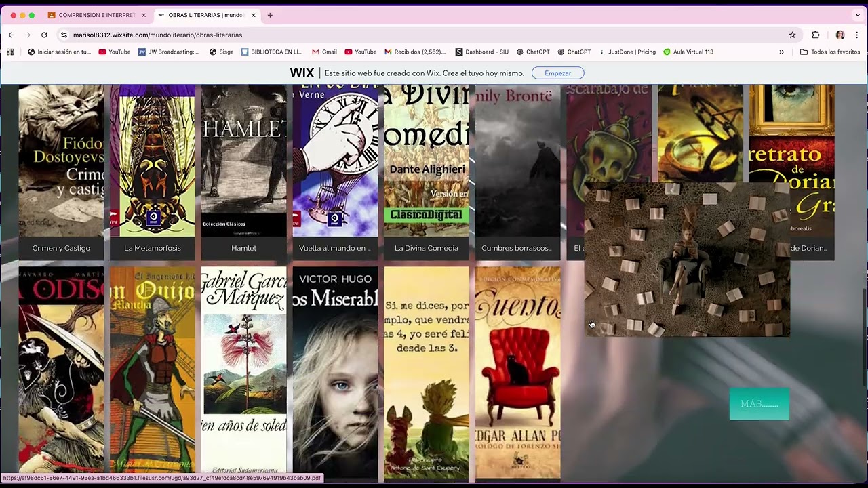Open the Sisga bookmark
Screen dimensions: 868x488
point(222,52)
